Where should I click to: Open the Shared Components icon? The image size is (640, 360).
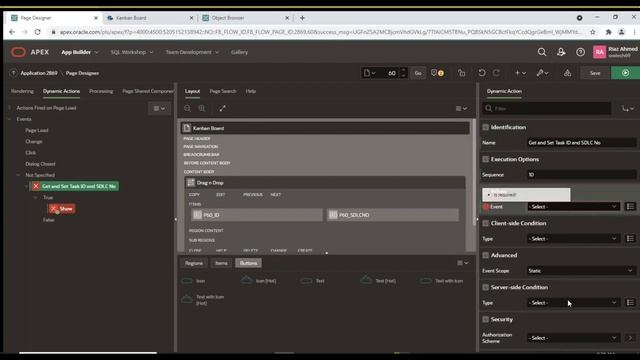tap(567, 73)
